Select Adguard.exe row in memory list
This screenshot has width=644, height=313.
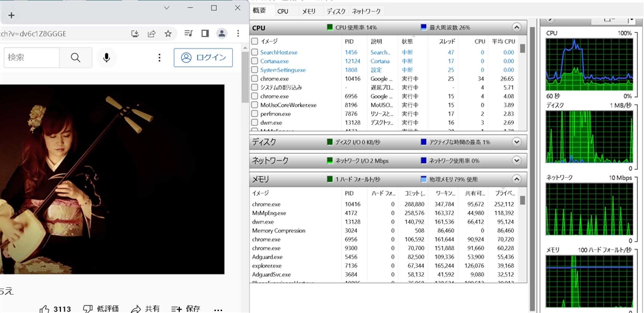[x=384, y=257]
